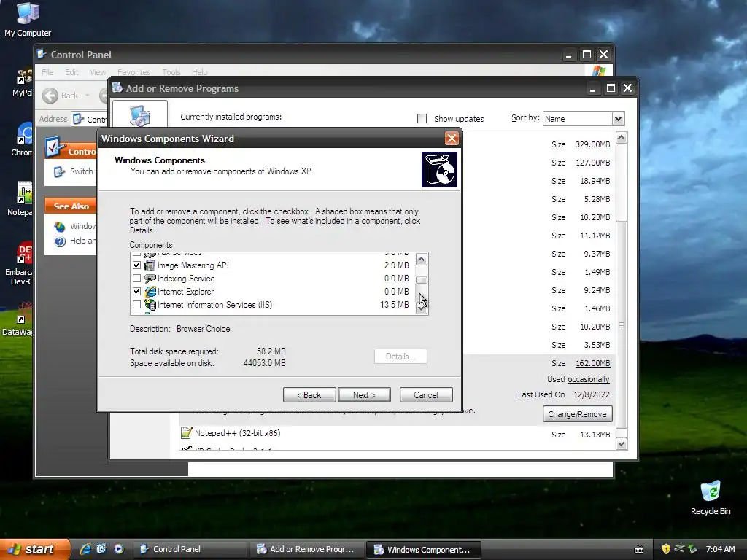Select the Image Mastering API component icon
The height and width of the screenshot is (560, 747).
[x=150, y=265]
